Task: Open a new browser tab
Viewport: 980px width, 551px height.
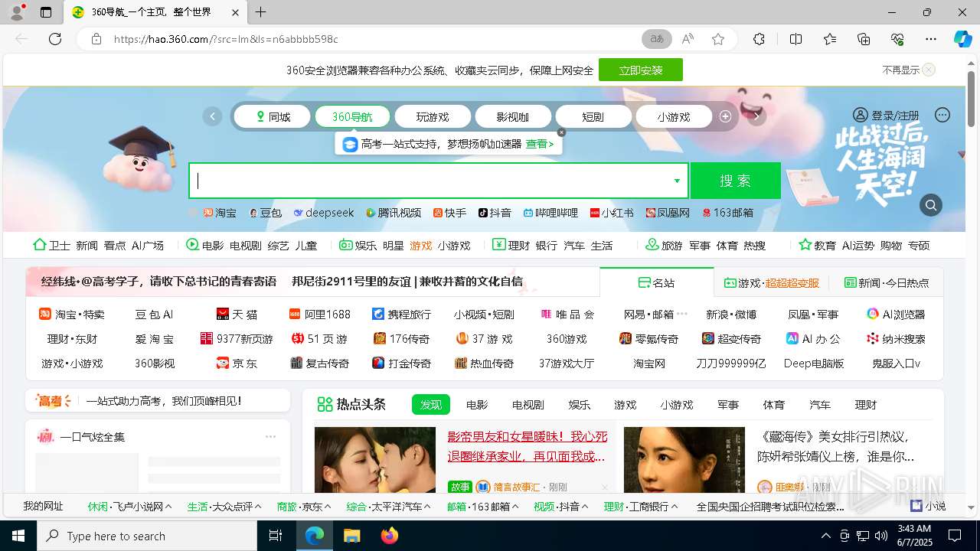Action: 261,12
